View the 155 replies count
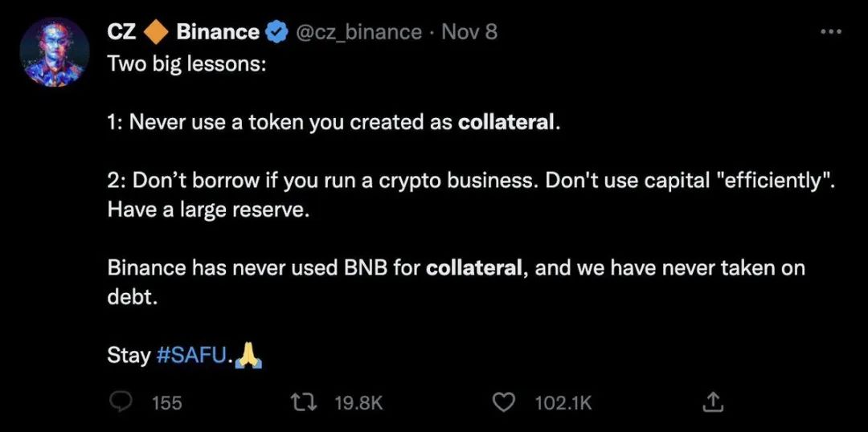 [x=166, y=402]
